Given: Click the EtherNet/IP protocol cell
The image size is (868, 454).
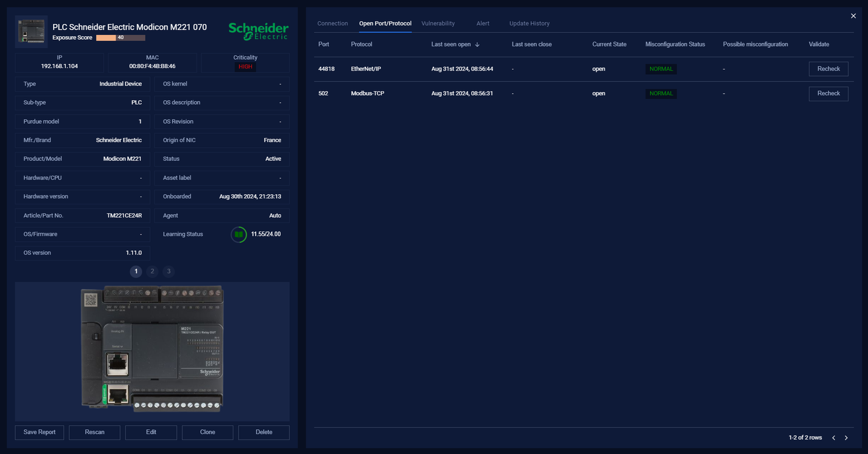Looking at the screenshot, I should (366, 69).
